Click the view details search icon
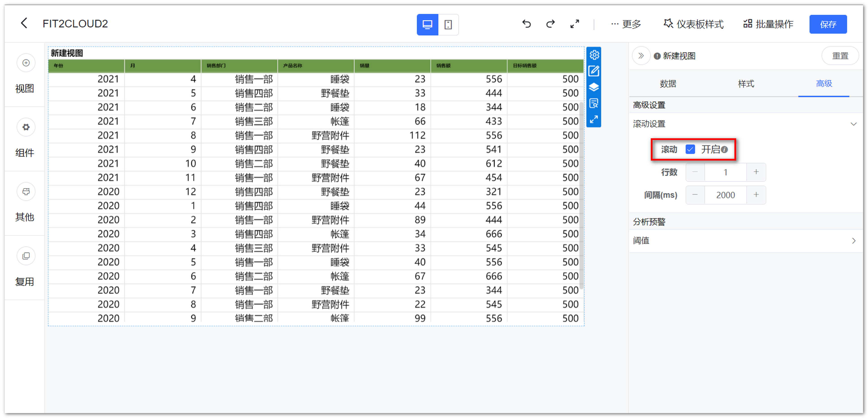868x418 pixels. tap(594, 103)
